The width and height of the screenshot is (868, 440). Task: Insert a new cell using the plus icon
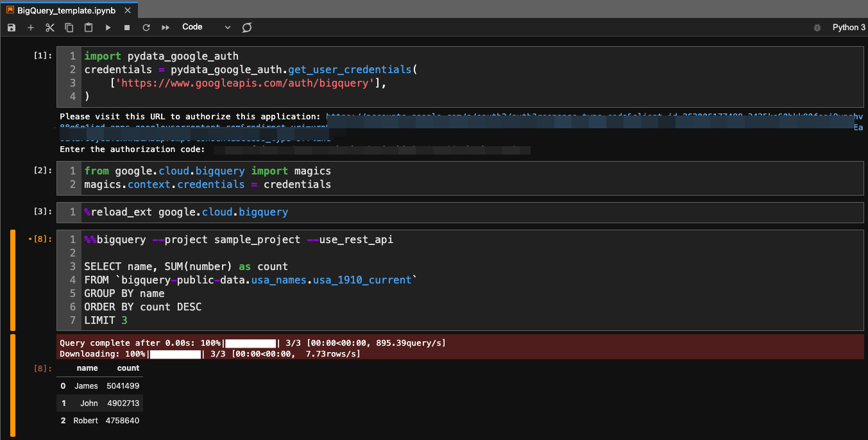coord(31,28)
